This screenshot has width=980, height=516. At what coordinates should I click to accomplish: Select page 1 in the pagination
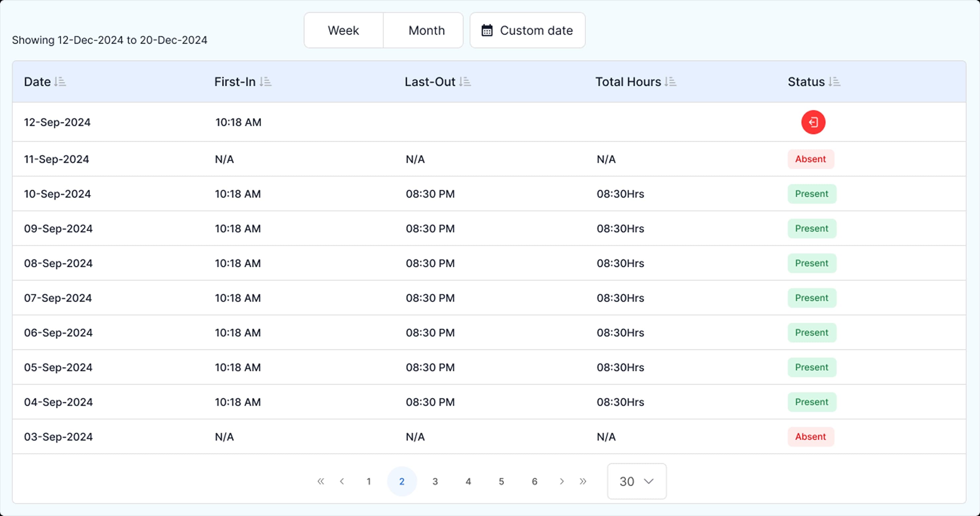pyautogui.click(x=368, y=481)
